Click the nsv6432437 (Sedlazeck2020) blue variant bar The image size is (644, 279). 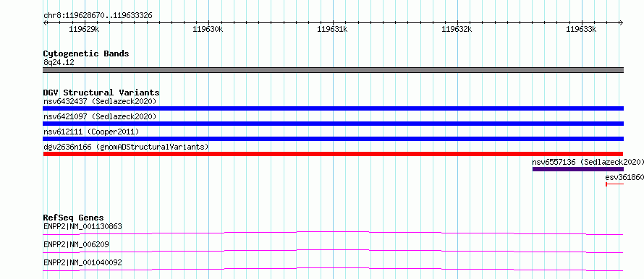tap(333, 108)
